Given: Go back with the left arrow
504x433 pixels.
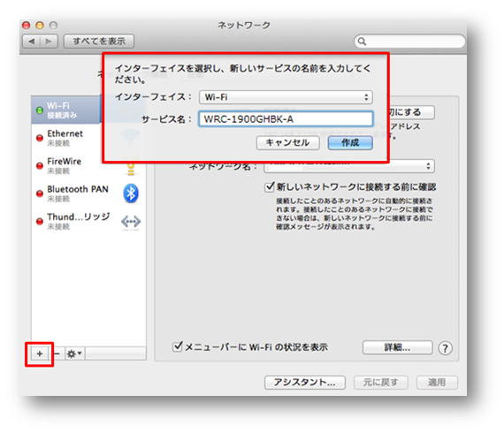Looking at the screenshot, I should point(31,42).
